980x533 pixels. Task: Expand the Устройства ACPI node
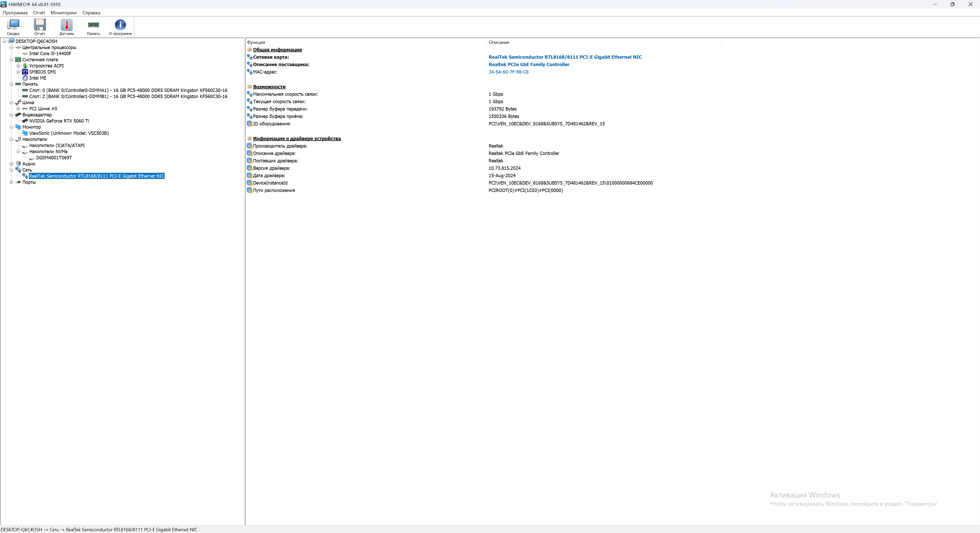[x=18, y=66]
